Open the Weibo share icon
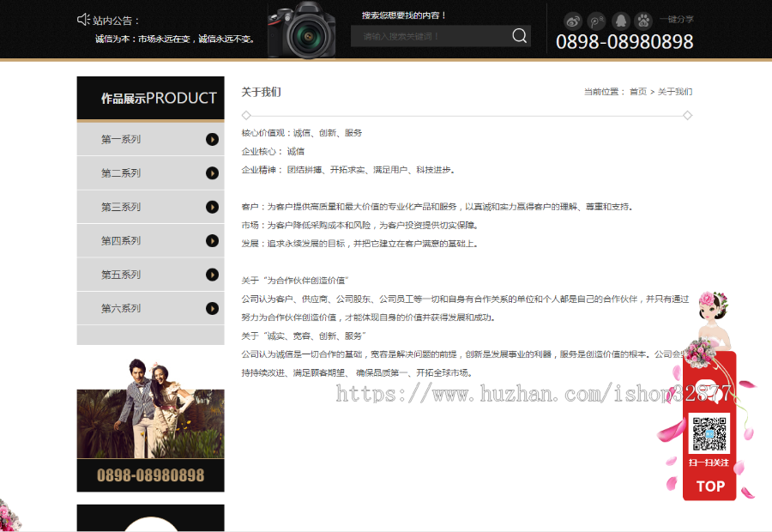Screen dimensions: 772x532 (x=573, y=21)
